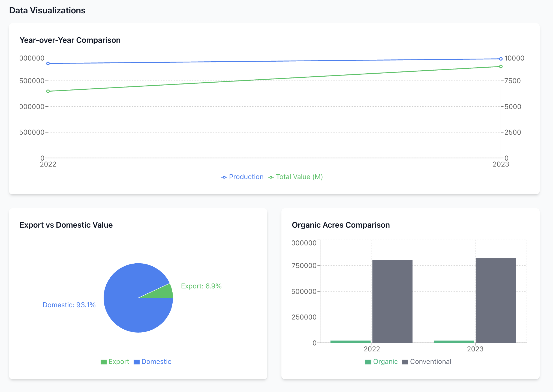Toggle the Total Value (M) legend label
Screen dimensions: 553x392
pos(299,177)
